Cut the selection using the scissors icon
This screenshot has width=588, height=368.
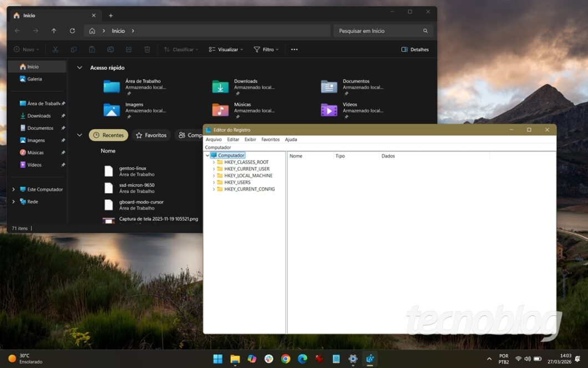pos(55,49)
